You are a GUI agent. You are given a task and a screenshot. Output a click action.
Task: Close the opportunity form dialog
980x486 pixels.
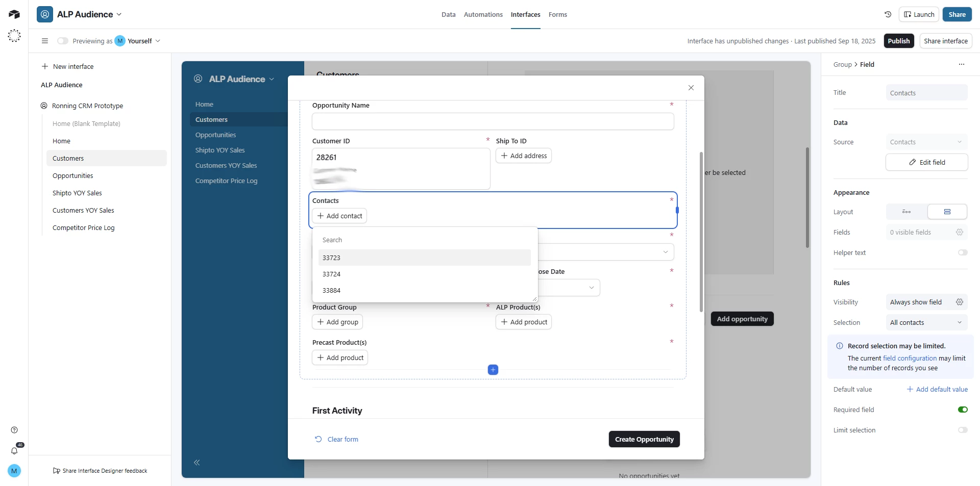[x=691, y=88]
